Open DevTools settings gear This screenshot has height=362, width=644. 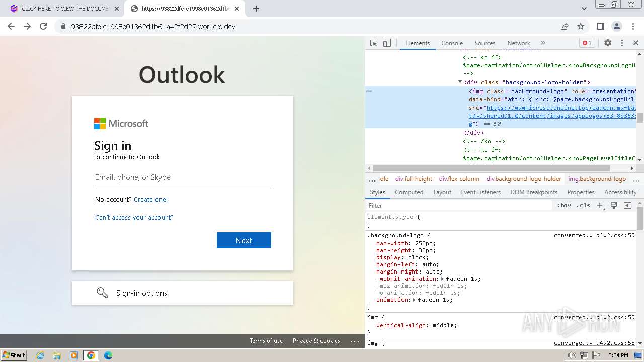(x=608, y=43)
